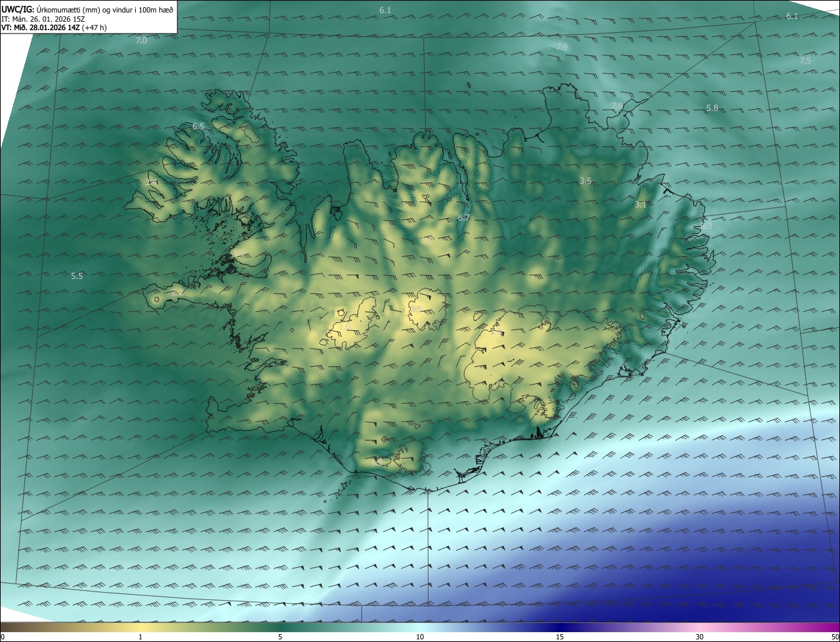The image size is (840, 642).
Task: Click the 6.7 value label
Action: point(464,217)
